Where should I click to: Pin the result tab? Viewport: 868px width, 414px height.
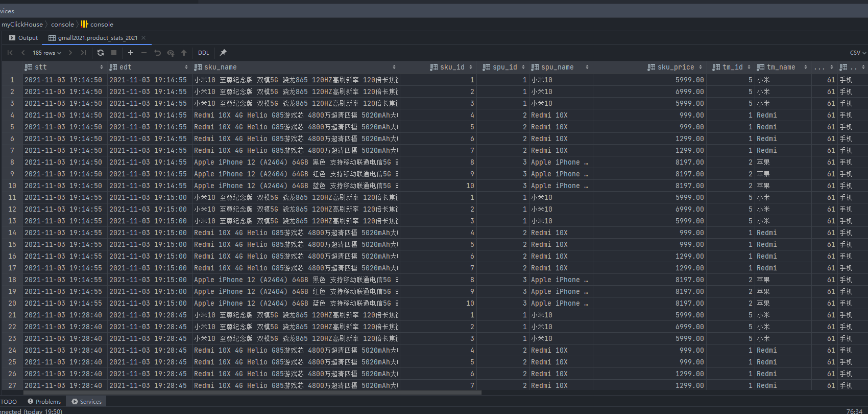pos(223,53)
